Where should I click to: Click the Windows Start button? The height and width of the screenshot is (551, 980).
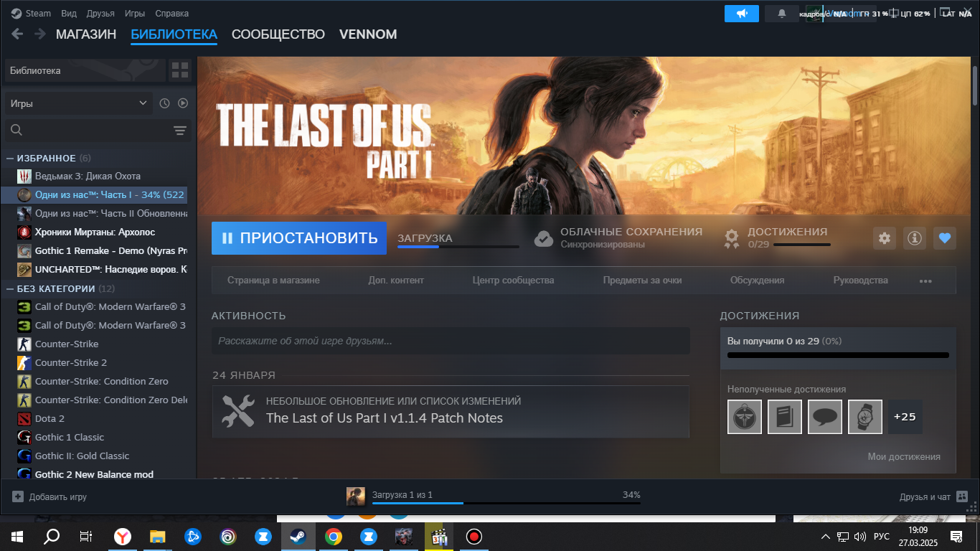coord(17,536)
